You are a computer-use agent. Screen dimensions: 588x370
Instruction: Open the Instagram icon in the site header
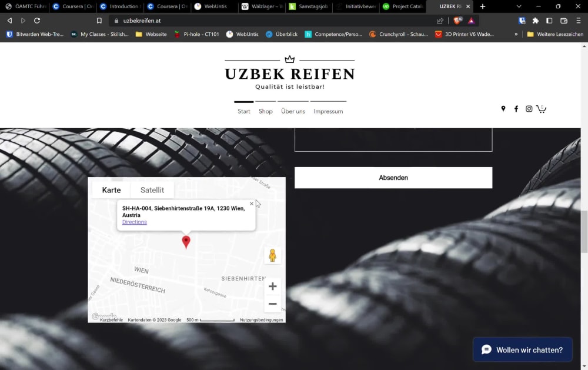[529, 109]
